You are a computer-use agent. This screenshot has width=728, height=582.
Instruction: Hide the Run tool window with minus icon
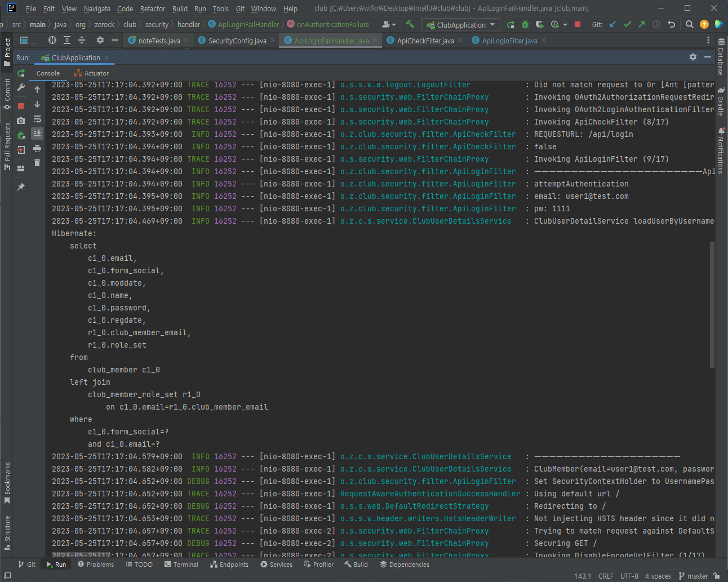click(x=708, y=57)
